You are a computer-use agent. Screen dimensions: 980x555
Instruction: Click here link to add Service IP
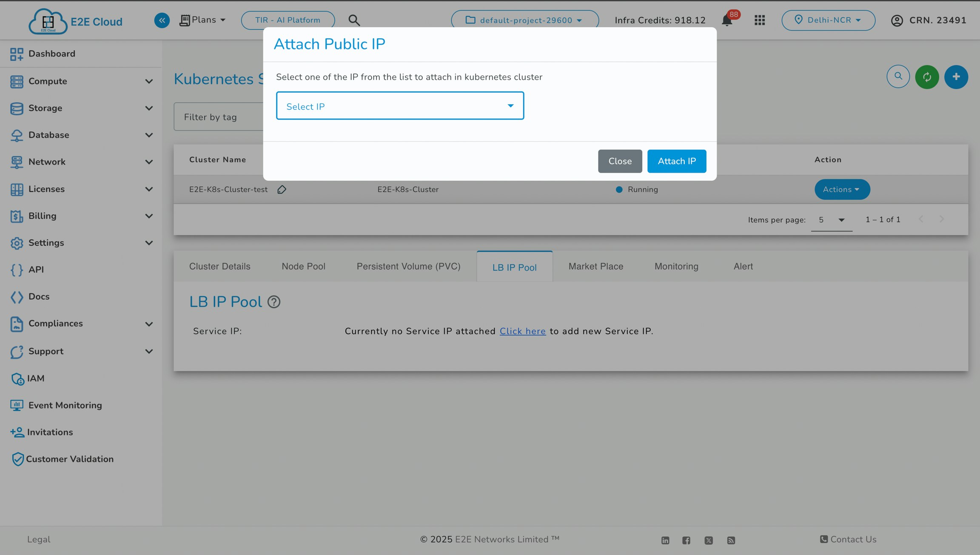(522, 331)
